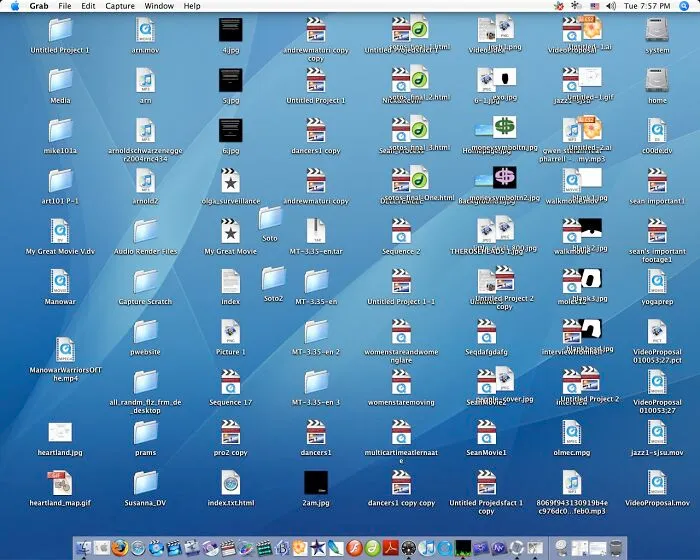700x560 pixels.
Task: Select pro2 copy project file
Action: click(x=231, y=432)
